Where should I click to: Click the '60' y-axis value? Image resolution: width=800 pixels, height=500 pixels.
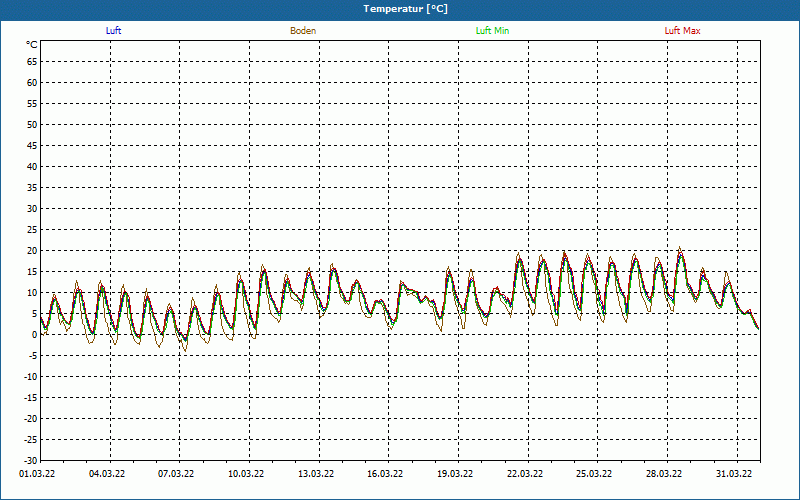click(x=32, y=83)
